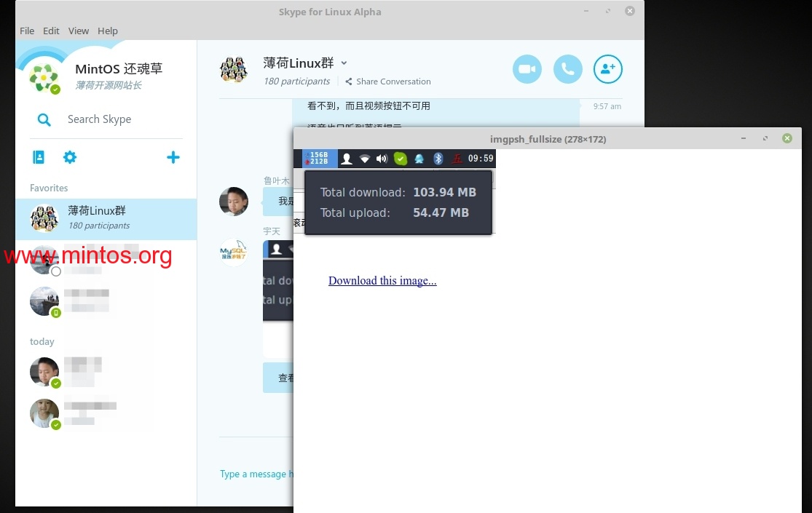This screenshot has height=513, width=812.
Task: Click the Bluetooth icon in tray image
Action: point(438,159)
